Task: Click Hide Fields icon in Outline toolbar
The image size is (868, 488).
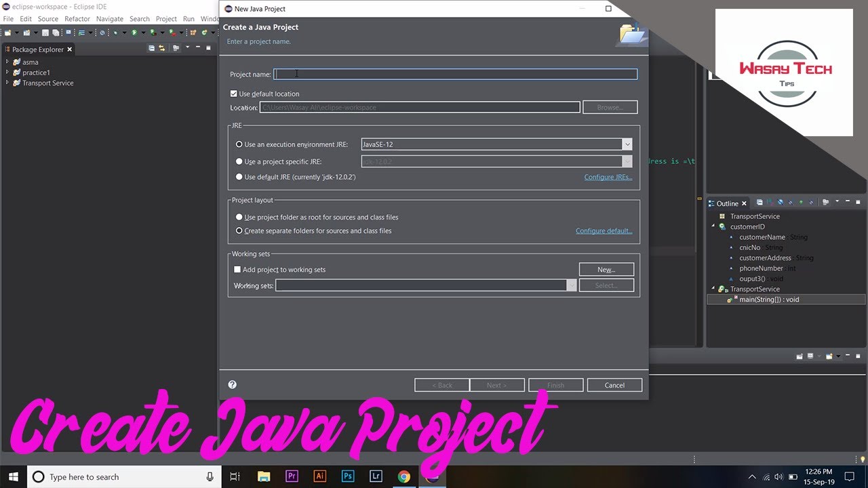Action: (780, 202)
